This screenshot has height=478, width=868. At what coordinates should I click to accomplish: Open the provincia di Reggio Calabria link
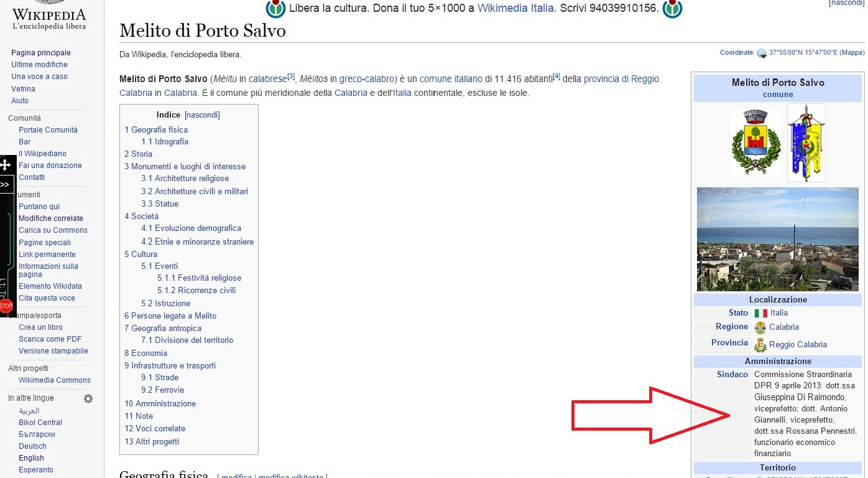tap(621, 79)
